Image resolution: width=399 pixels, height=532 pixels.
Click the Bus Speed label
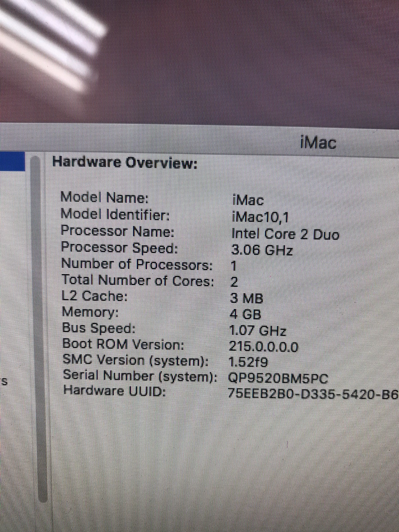99,328
